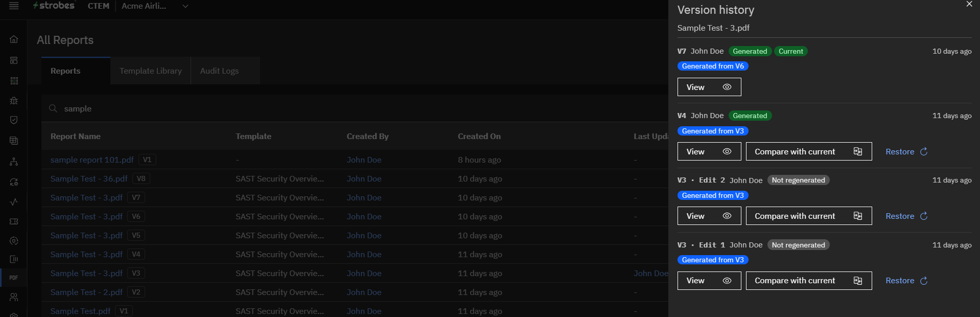View the V3 Edit 2 version
The height and width of the screenshot is (317, 980).
(x=709, y=216)
